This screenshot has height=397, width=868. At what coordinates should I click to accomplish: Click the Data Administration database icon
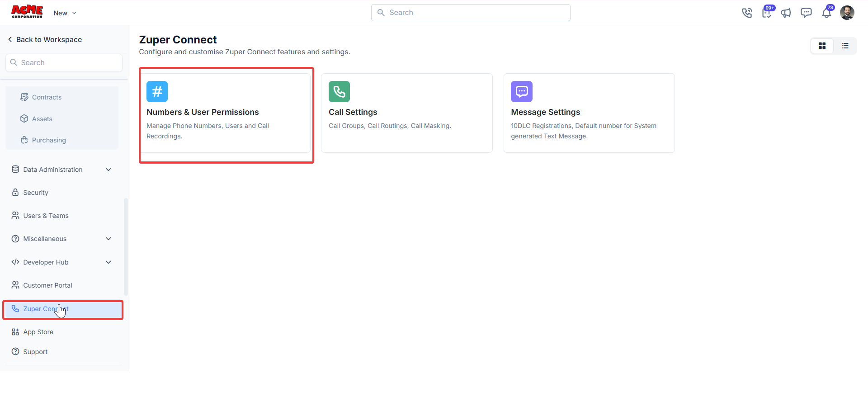[15, 169]
